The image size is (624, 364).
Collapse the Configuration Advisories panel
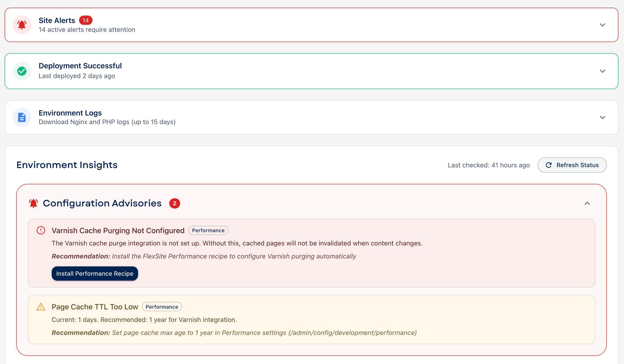coord(587,203)
